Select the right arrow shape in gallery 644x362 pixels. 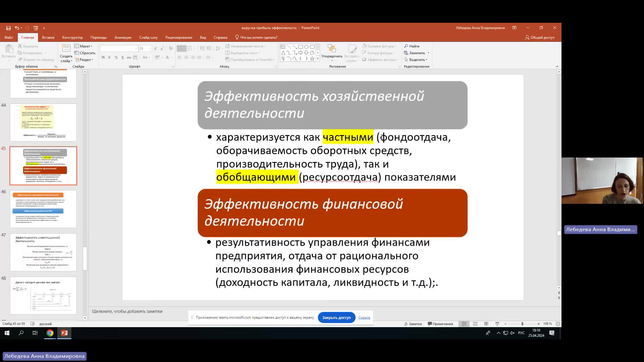(x=301, y=53)
